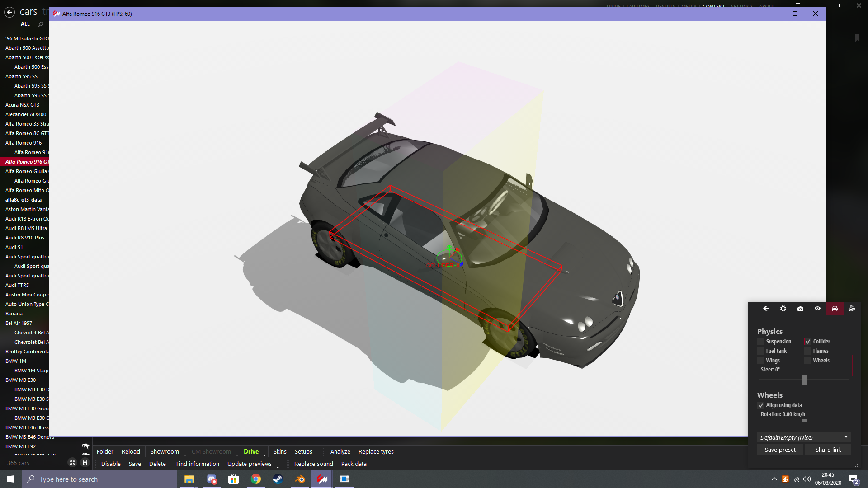The width and height of the screenshot is (868, 488).
Task: Click the Reload button
Action: tap(131, 452)
